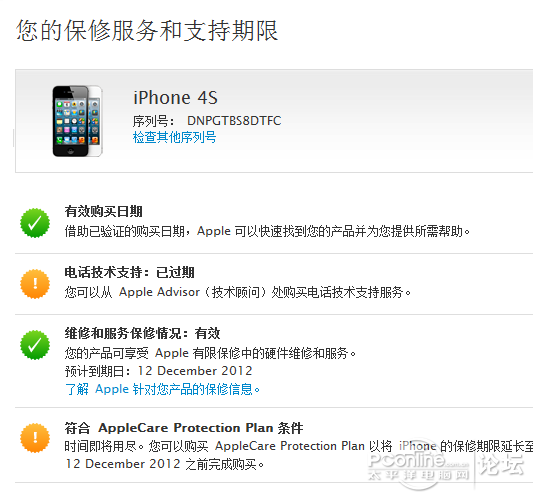The height and width of the screenshot is (500, 533).
Task: Click the iPhone 4S product image
Action: 78,121
